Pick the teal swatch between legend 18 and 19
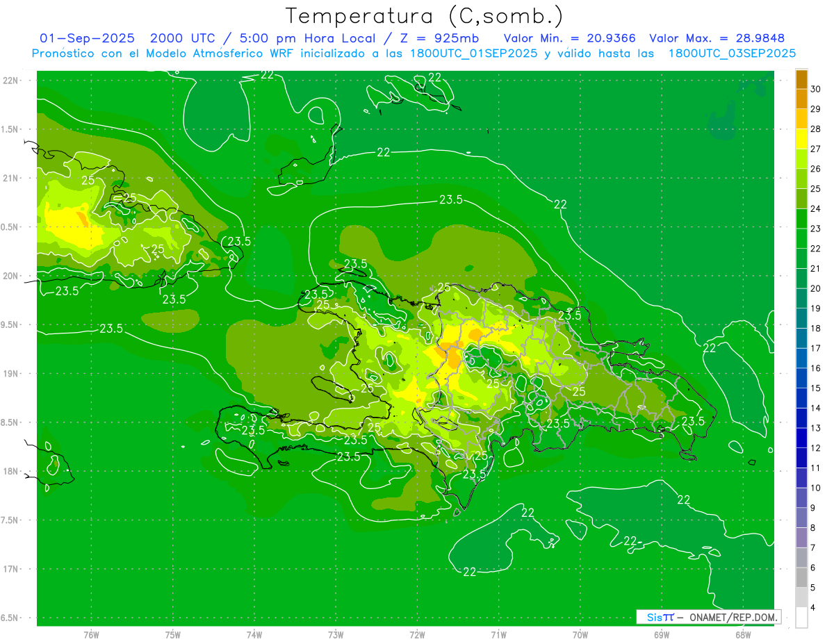The height and width of the screenshot is (644, 834). tap(801, 318)
